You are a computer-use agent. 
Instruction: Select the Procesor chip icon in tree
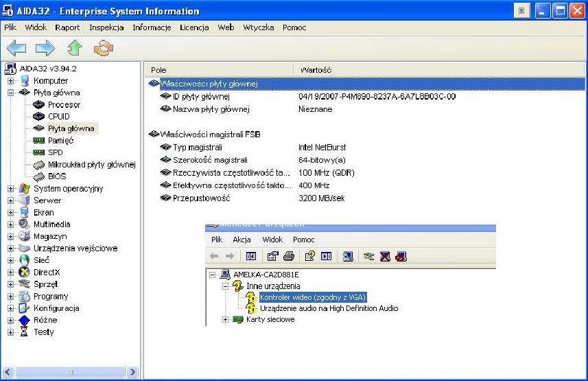coord(38,104)
